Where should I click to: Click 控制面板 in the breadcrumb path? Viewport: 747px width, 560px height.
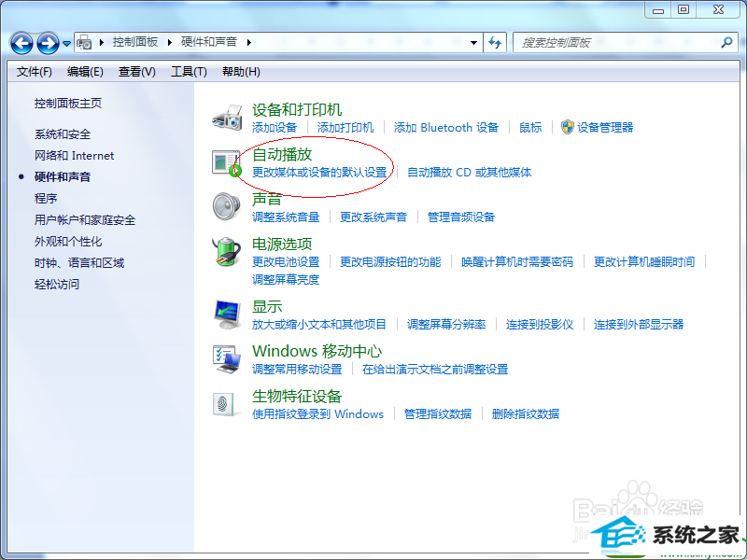[x=135, y=42]
